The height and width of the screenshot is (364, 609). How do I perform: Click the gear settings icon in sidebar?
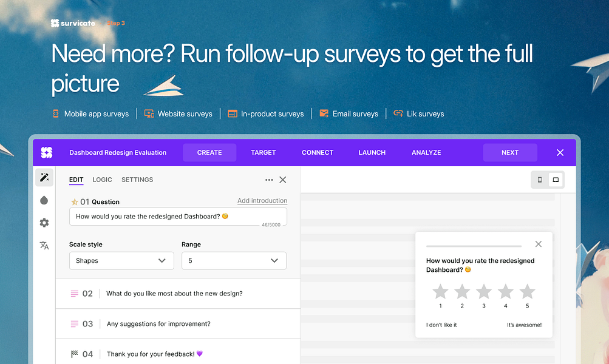coord(44,223)
